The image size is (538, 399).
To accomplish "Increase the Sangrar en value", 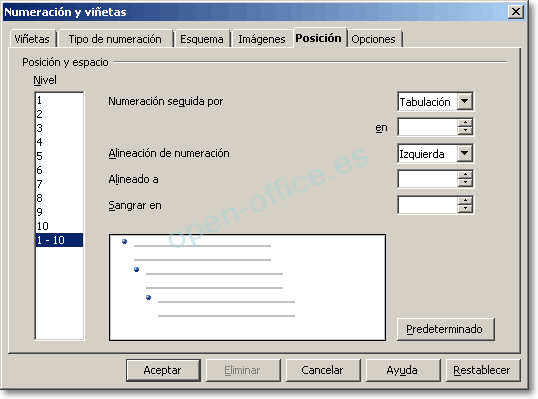I will coord(465,201).
